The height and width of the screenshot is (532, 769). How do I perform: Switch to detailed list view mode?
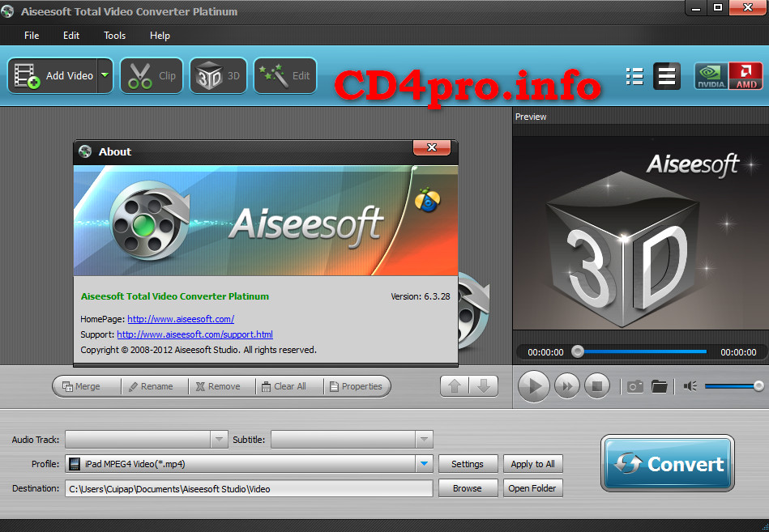pyautogui.click(x=634, y=76)
